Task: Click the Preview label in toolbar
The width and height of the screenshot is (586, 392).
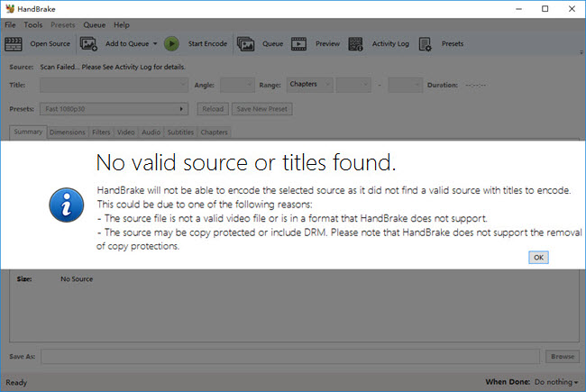Action: [328, 44]
